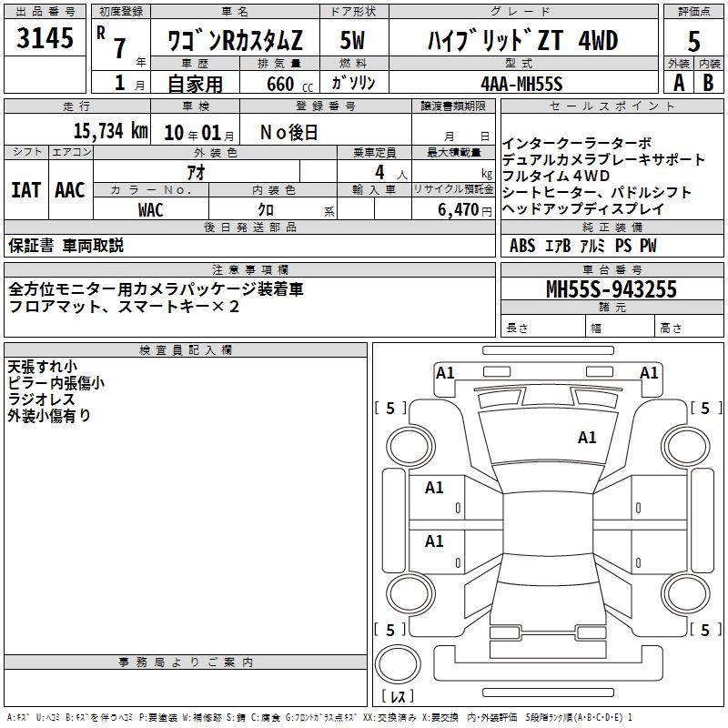
Task: Click the spare tire レス label
Action: pos(398,696)
